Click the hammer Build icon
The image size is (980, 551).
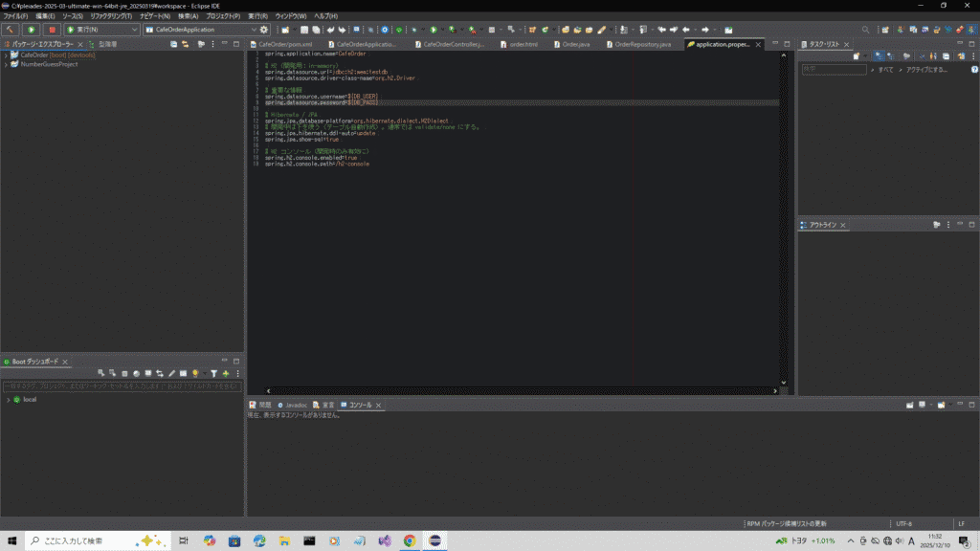click(x=10, y=30)
